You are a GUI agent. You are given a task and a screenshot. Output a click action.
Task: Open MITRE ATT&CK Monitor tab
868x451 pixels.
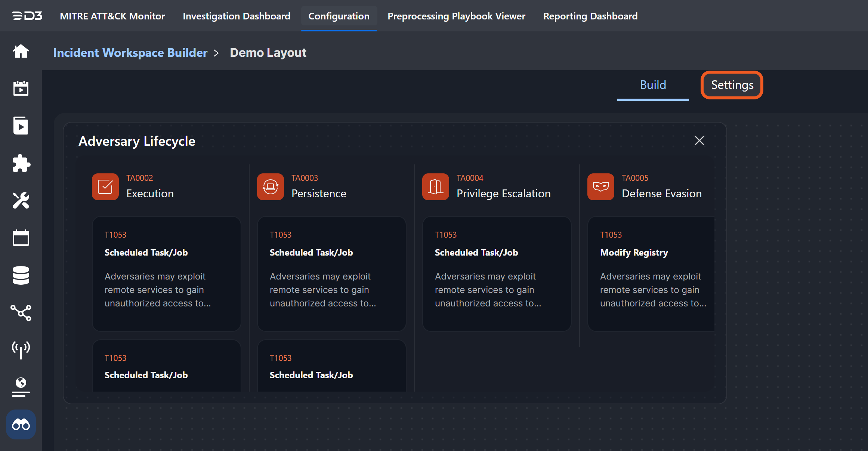click(x=112, y=16)
